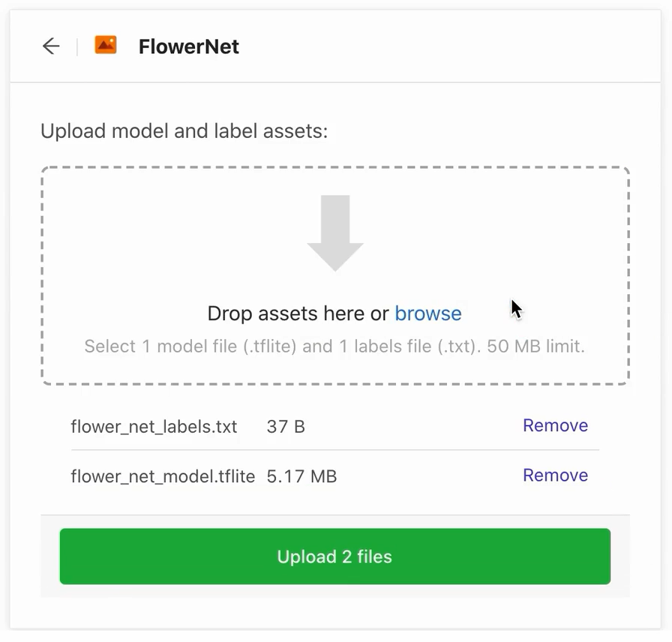
Task: Click the gray download arrow in drop zone
Action: pyautogui.click(x=335, y=232)
